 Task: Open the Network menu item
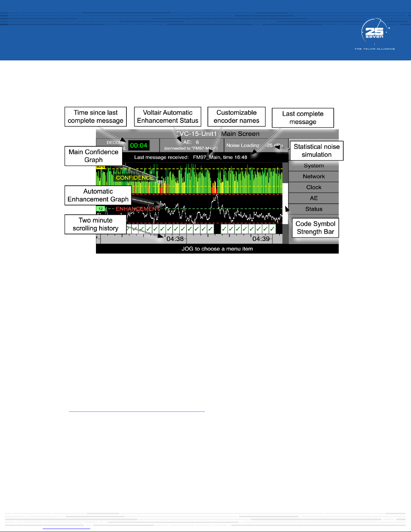tap(314, 177)
